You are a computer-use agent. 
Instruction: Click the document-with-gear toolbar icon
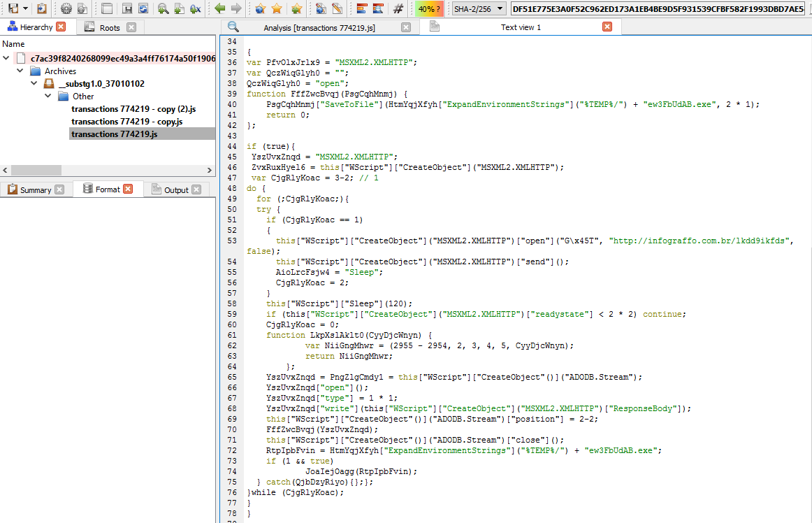[x=82, y=8]
